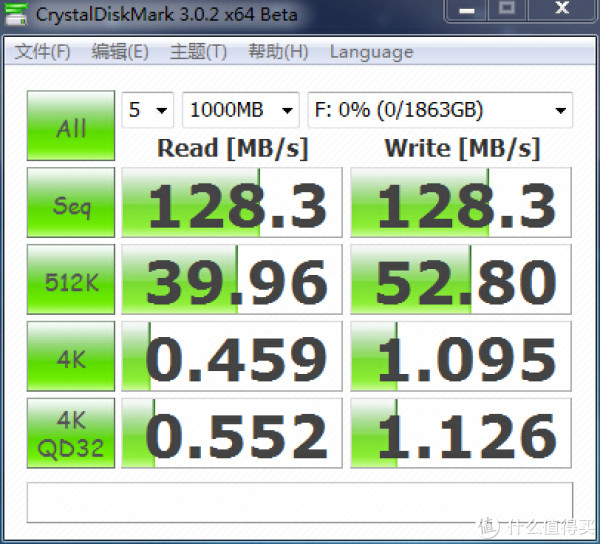Select the 512K read result 39.96
The image size is (600, 544).
[232, 279]
